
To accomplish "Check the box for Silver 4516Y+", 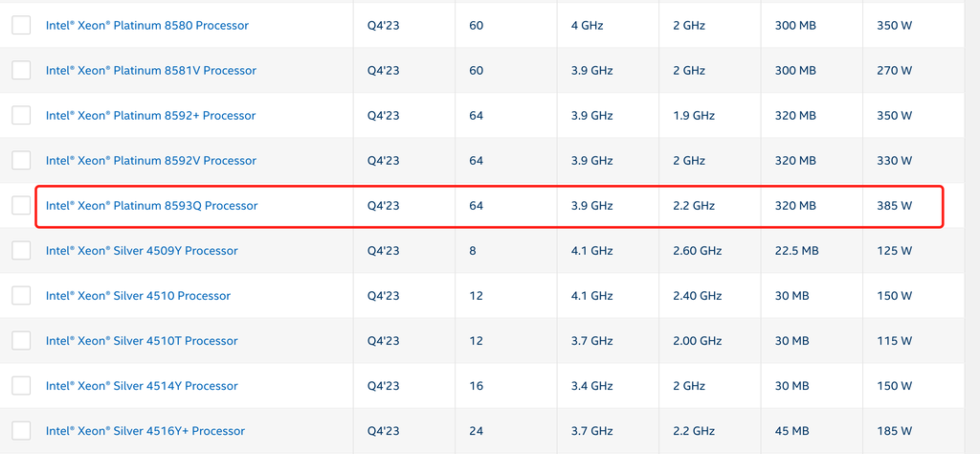I will coord(21,431).
